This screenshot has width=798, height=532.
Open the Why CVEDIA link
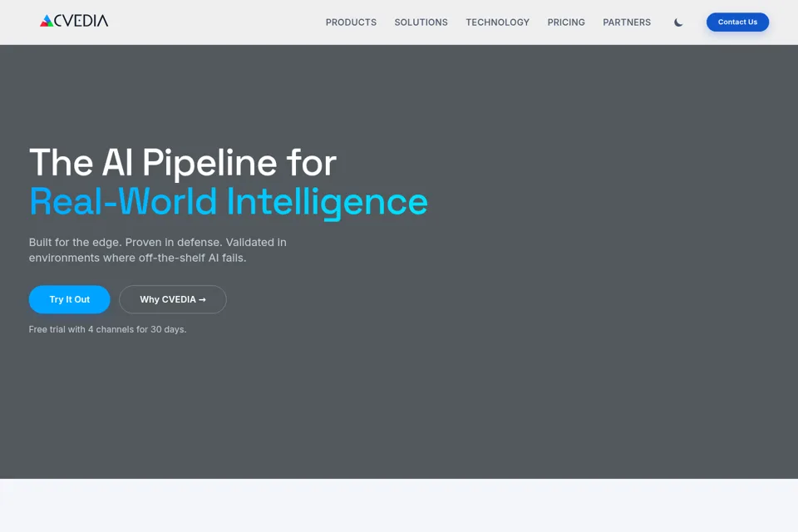(173, 299)
